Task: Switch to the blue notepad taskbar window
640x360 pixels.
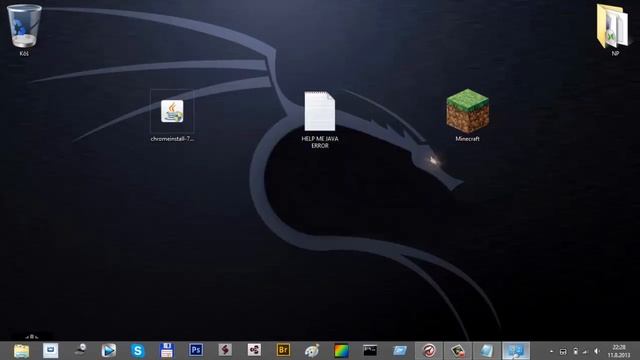Action: tap(487, 351)
